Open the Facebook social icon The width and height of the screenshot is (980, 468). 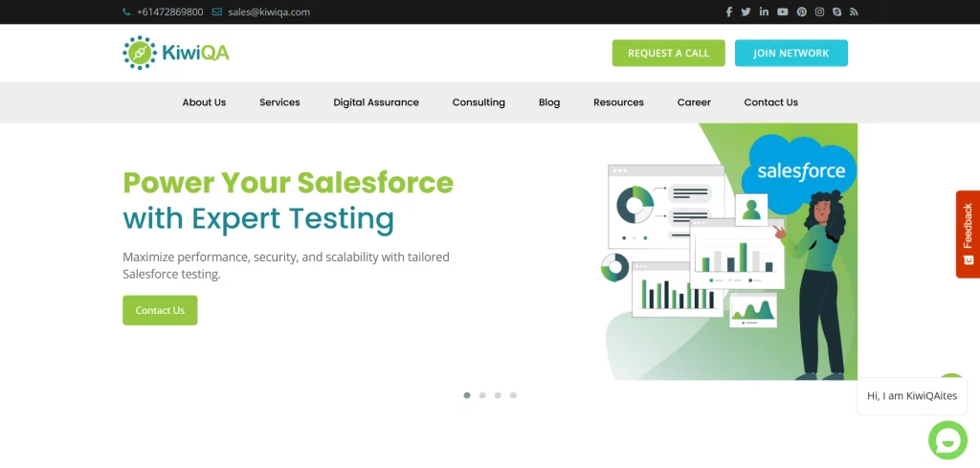(729, 12)
